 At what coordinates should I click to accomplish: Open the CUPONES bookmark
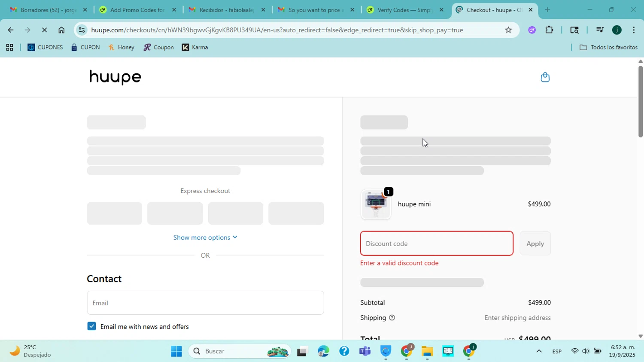[45, 48]
